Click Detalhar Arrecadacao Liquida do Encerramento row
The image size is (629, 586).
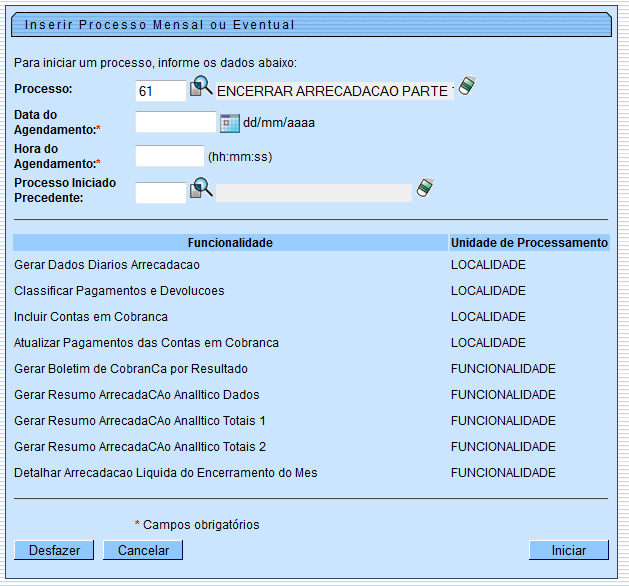pyautogui.click(x=165, y=472)
